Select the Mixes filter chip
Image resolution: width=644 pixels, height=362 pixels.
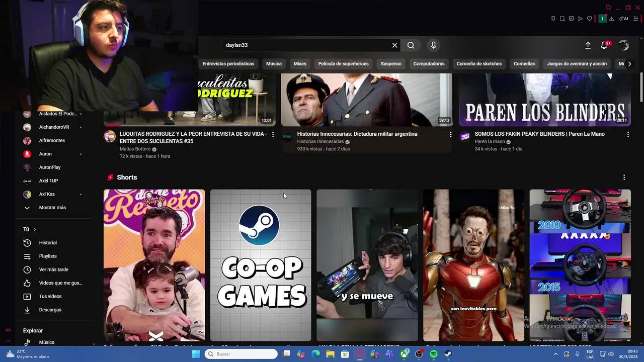[x=300, y=64]
